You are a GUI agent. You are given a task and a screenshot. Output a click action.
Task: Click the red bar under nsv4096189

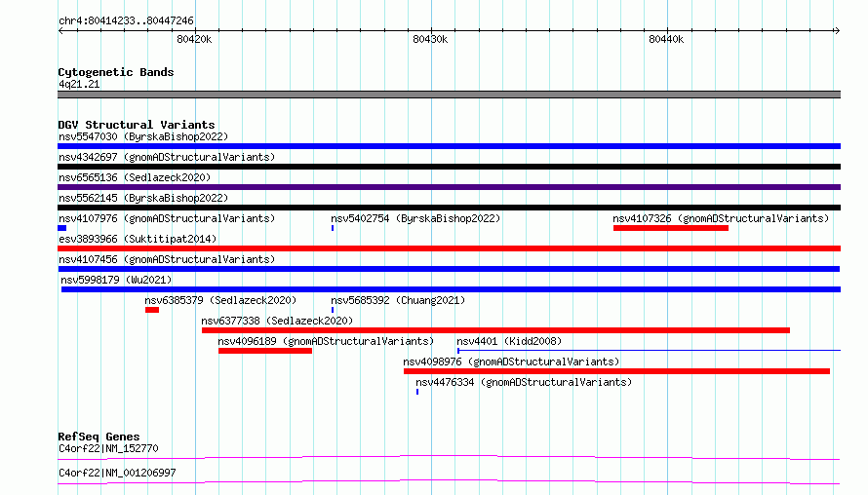tap(265, 351)
